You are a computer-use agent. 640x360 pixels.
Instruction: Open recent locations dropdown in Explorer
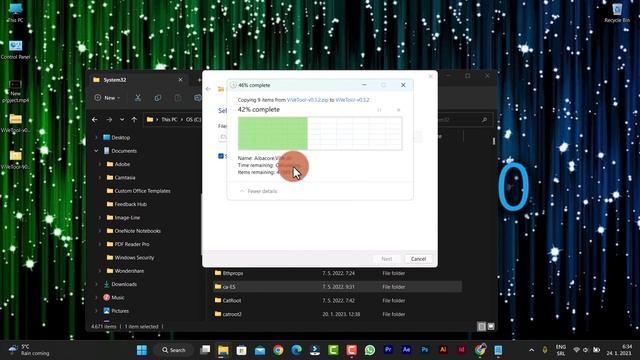tap(122, 120)
